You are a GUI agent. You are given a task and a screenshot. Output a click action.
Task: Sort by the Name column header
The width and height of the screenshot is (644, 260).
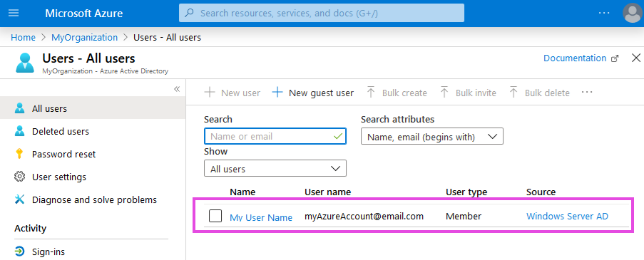242,192
